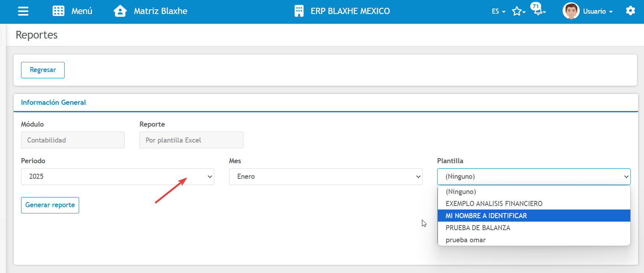Click the Reporte field label
The image size is (644, 273).
pos(152,124)
